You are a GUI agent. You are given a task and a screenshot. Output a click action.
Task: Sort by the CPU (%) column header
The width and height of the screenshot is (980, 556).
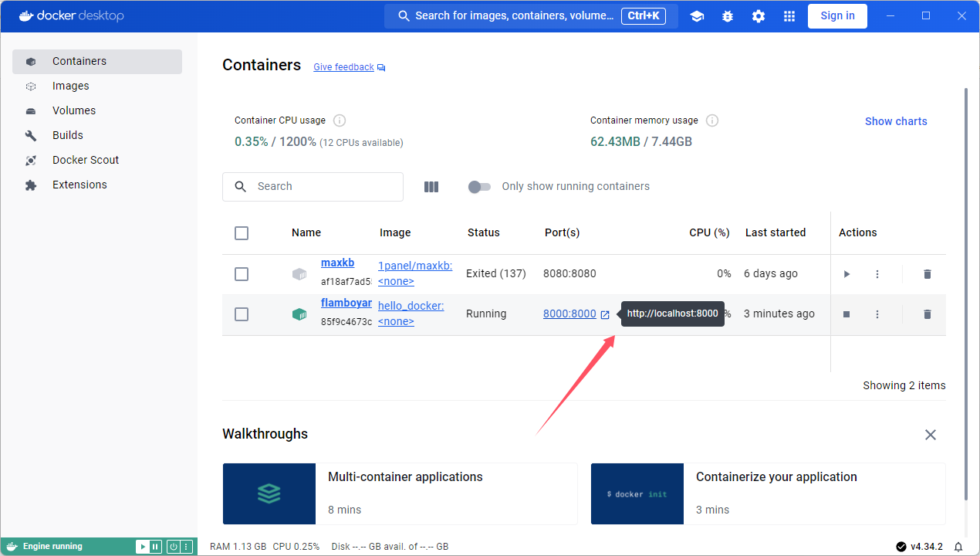point(709,233)
